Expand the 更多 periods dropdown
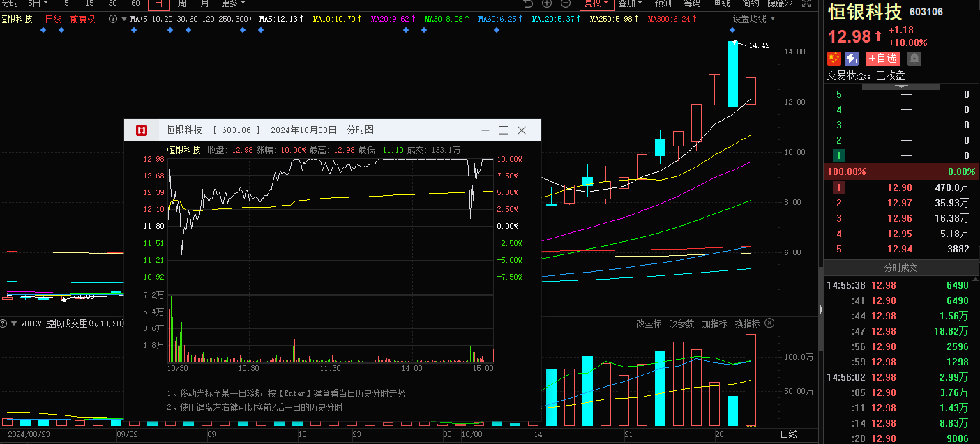Image resolution: width=980 pixels, height=444 pixels. click(233, 3)
